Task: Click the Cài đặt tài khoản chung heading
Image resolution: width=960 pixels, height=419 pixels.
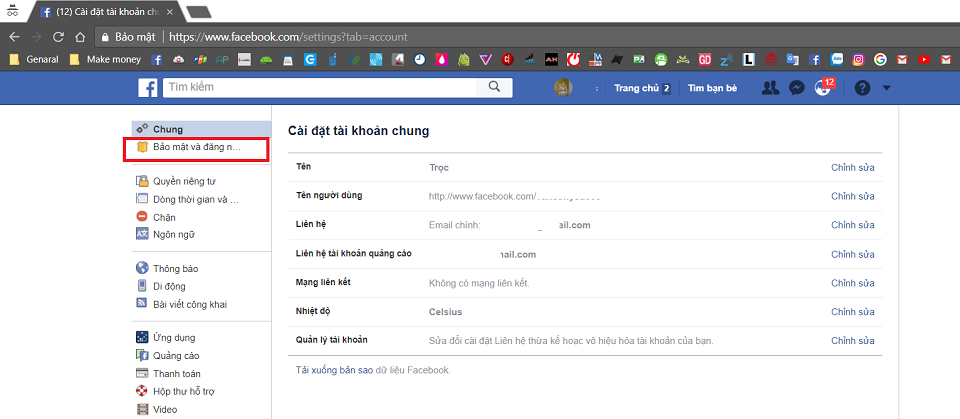Action: 359,130
